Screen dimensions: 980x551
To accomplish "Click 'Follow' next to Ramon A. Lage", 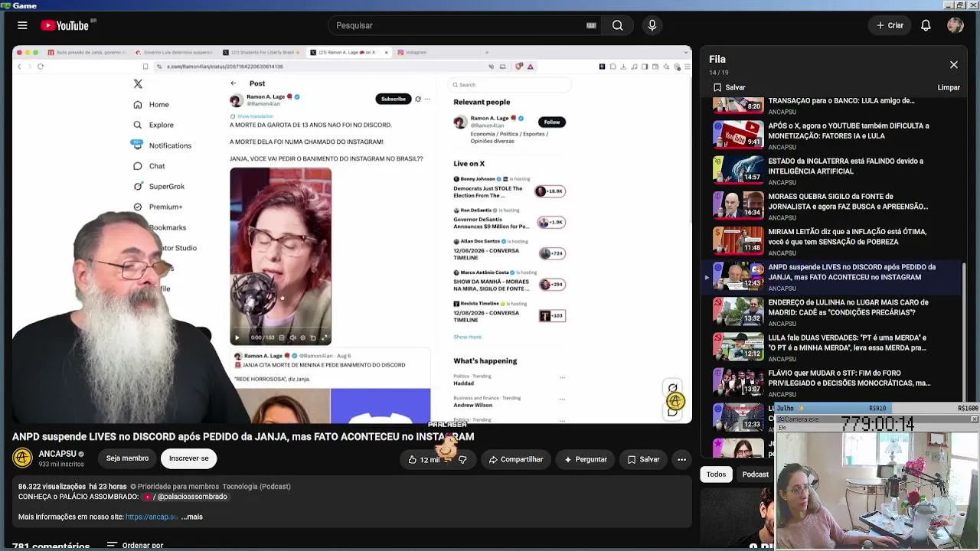I will tap(552, 122).
